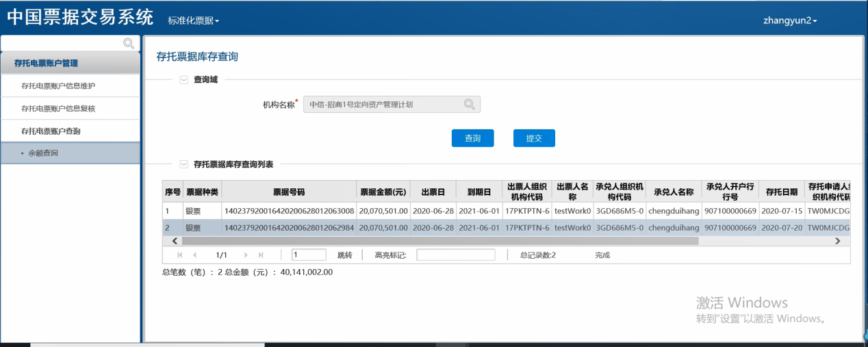Click the 出票日 column header
This screenshot has width=868, height=347.
pos(433,192)
